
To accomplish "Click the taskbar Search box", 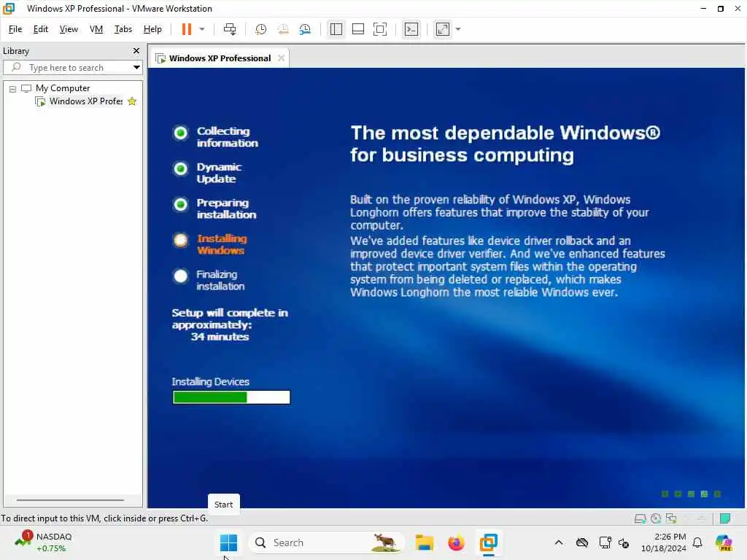I will (x=326, y=542).
